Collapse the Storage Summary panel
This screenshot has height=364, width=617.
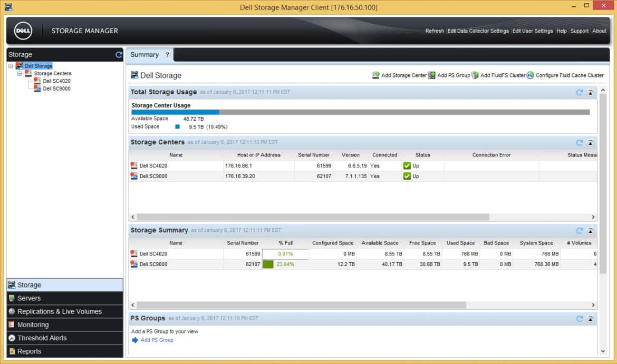[590, 230]
